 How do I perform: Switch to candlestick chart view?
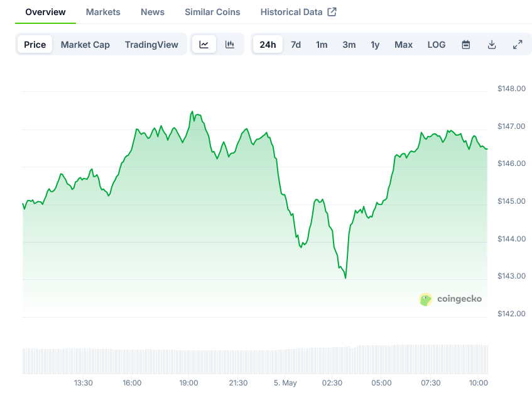(230, 45)
